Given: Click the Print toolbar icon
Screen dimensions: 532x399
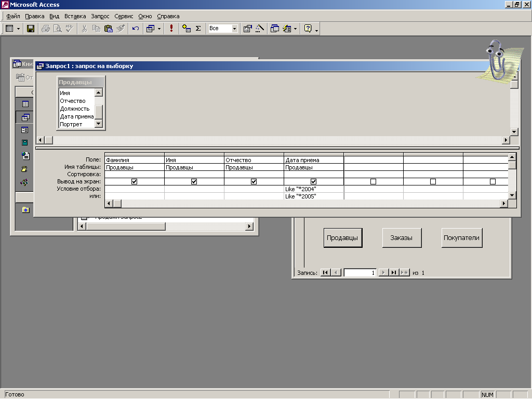Looking at the screenshot, I should (x=46, y=29).
